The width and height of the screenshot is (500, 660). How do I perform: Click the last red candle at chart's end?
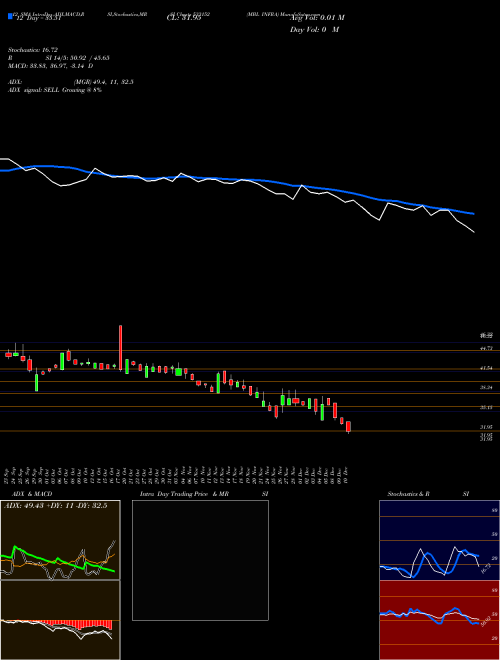348,427
